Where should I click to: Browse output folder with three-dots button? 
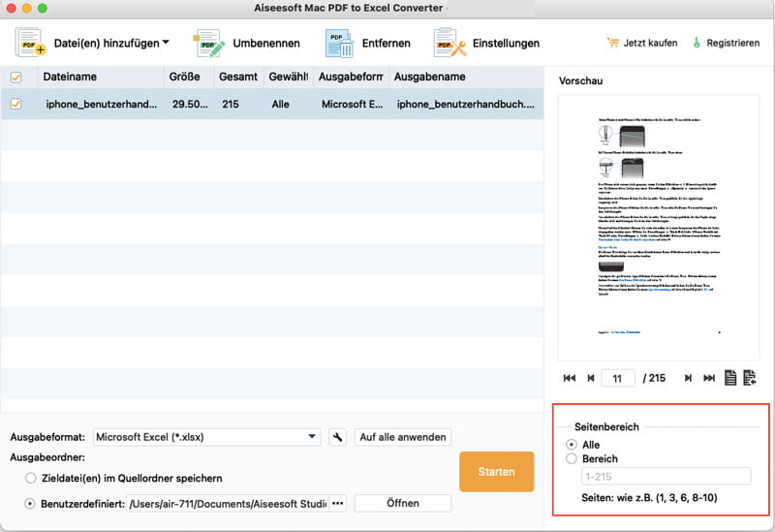click(x=337, y=503)
